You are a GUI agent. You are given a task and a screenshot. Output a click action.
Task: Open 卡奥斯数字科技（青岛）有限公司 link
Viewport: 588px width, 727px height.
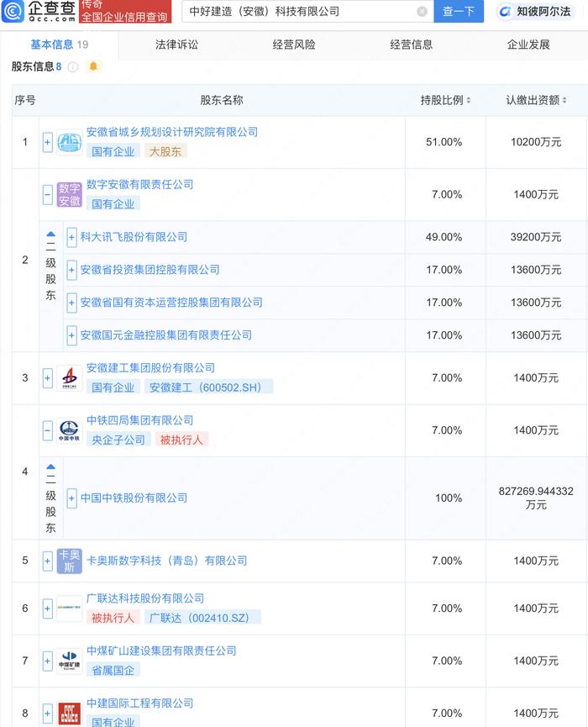tap(166, 561)
